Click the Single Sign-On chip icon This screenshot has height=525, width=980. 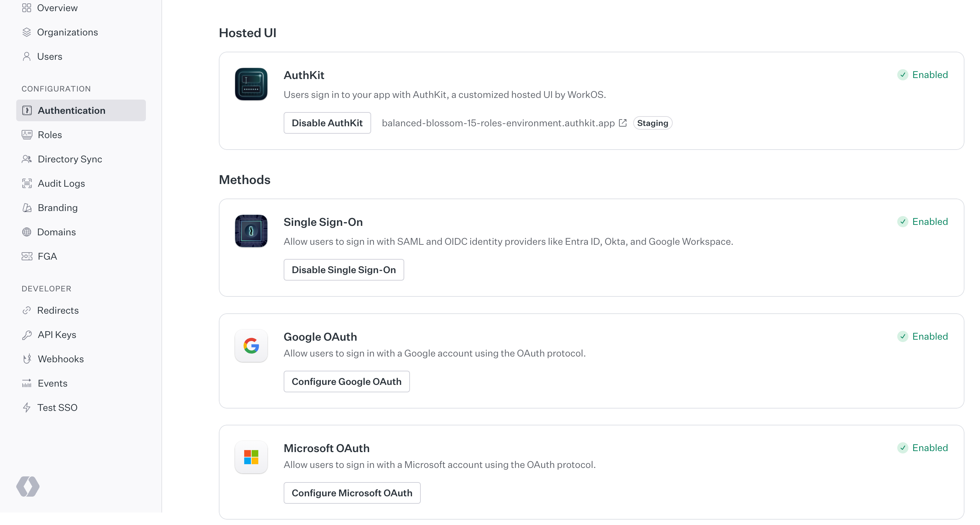tap(251, 231)
